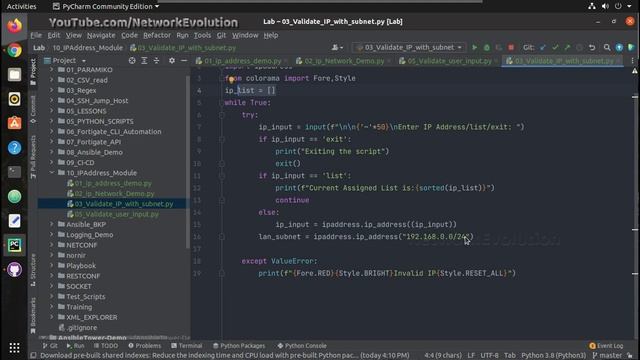640x360 pixels.
Task: Open the Tools menu
Action: tap(202, 36)
